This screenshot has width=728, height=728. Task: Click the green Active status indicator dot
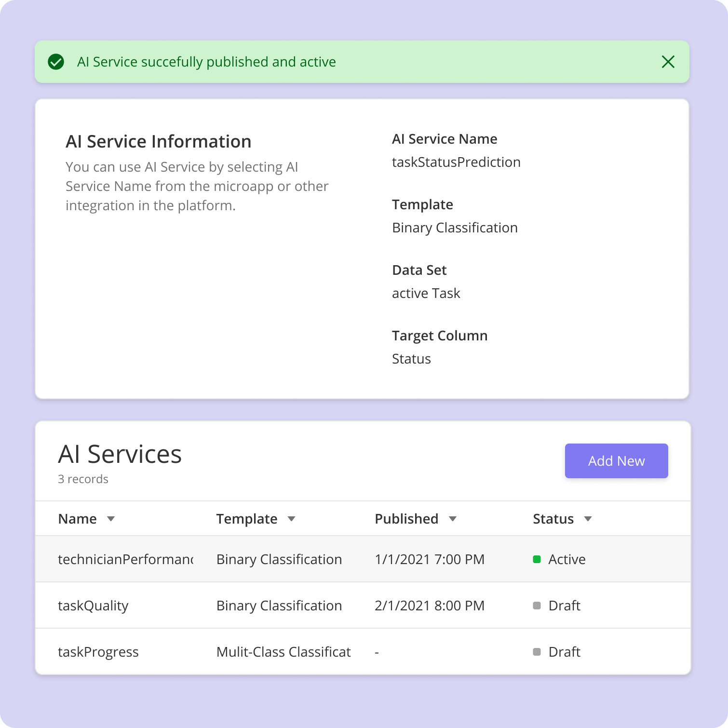pos(537,559)
